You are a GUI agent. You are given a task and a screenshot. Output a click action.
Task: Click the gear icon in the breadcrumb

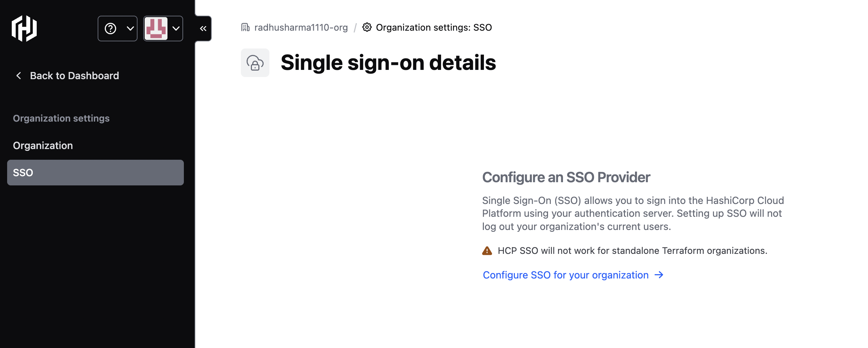[x=367, y=27]
